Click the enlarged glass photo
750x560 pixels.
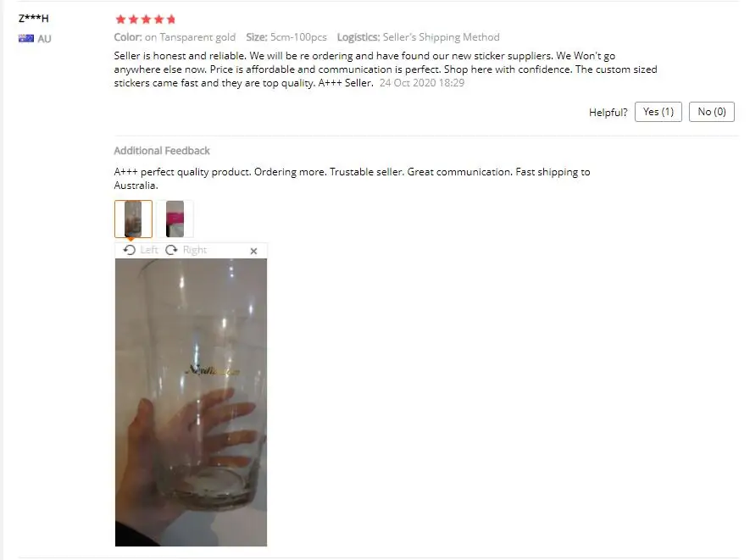tap(191, 402)
